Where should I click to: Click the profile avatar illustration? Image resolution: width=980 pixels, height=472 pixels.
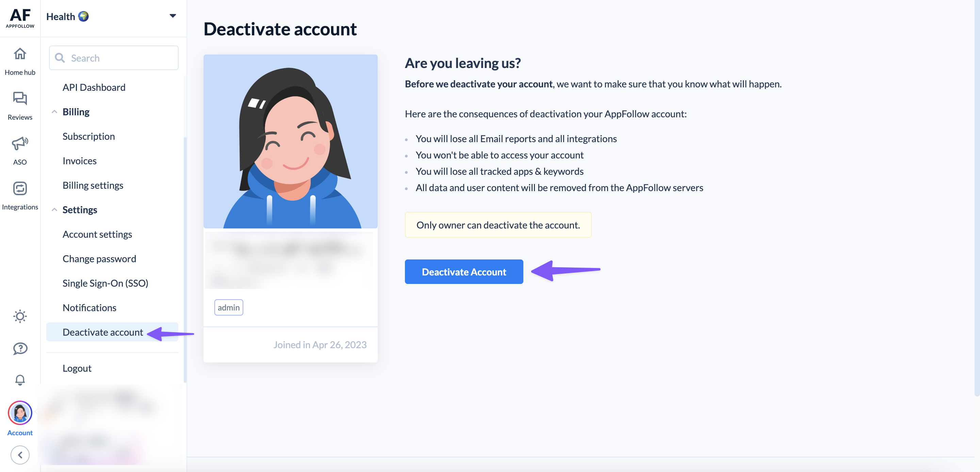(x=290, y=141)
